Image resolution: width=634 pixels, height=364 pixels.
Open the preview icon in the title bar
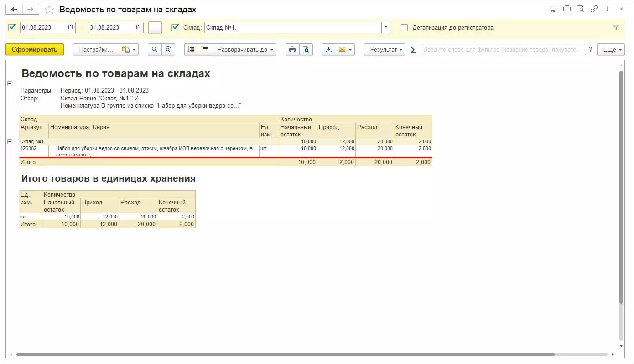coord(580,9)
